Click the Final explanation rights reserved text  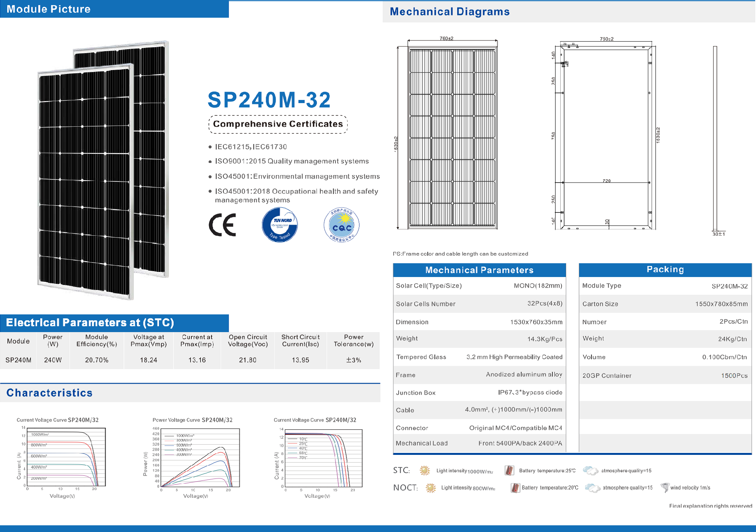pyautogui.click(x=710, y=506)
